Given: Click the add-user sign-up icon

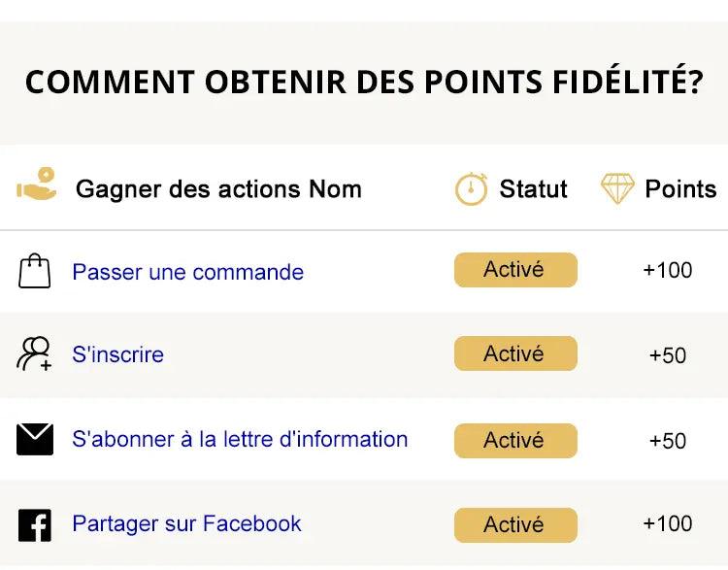Looking at the screenshot, I should pos(35,354).
